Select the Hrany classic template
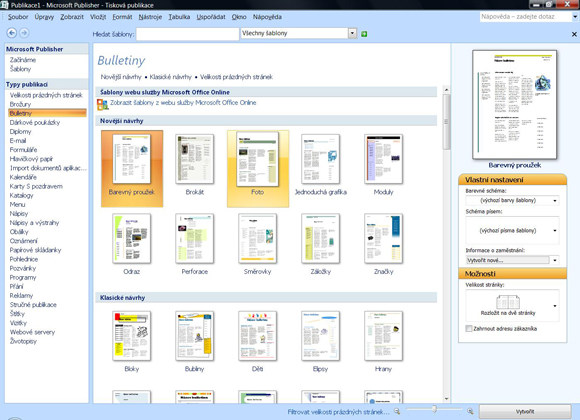Viewport: 580px width, 420px height. tap(383, 342)
